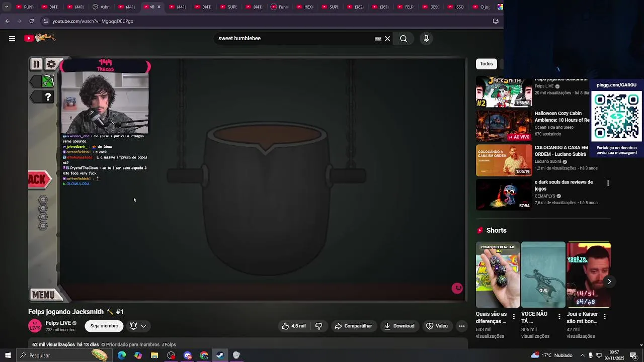644x362 pixels.
Task: Click the Download button
Action: tap(399, 326)
